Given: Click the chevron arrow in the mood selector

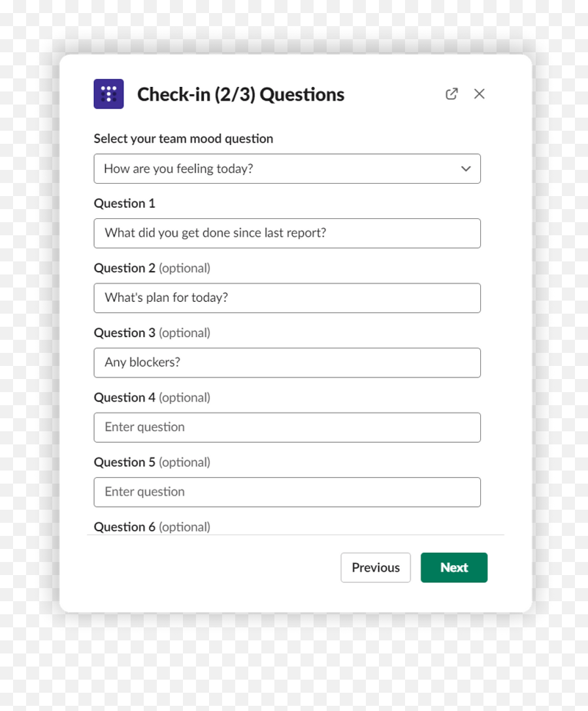Looking at the screenshot, I should (466, 169).
